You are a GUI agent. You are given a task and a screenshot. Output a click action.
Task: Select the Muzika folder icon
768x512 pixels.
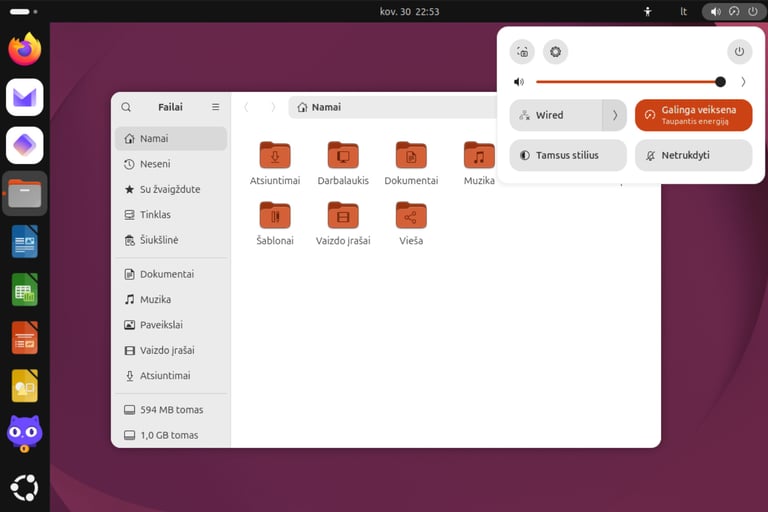[479, 155]
